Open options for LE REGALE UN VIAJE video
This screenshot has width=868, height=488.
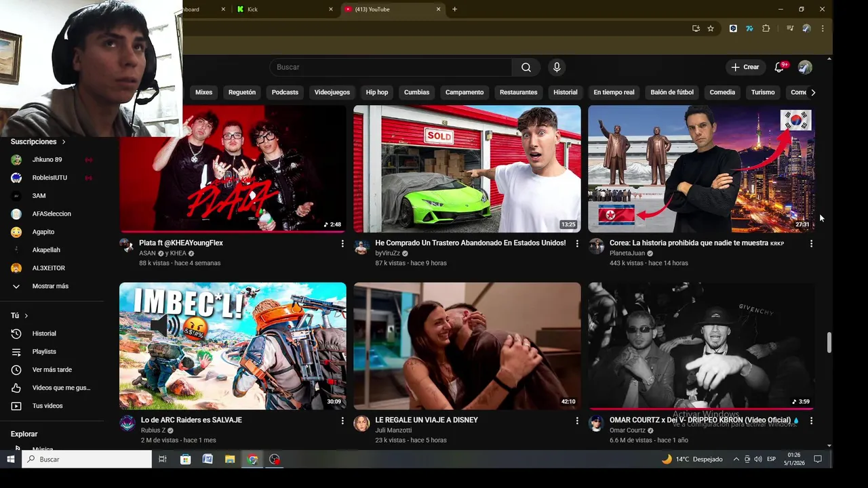(x=577, y=421)
